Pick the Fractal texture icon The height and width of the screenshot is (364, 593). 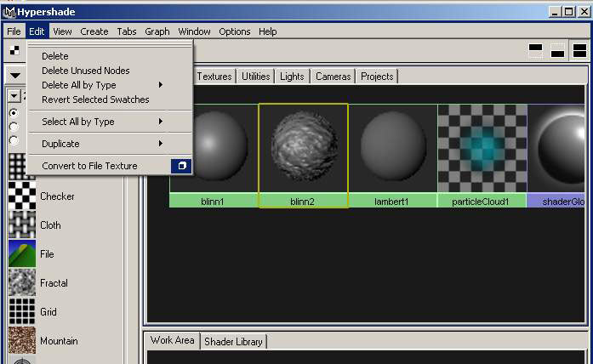pyautogui.click(x=22, y=283)
